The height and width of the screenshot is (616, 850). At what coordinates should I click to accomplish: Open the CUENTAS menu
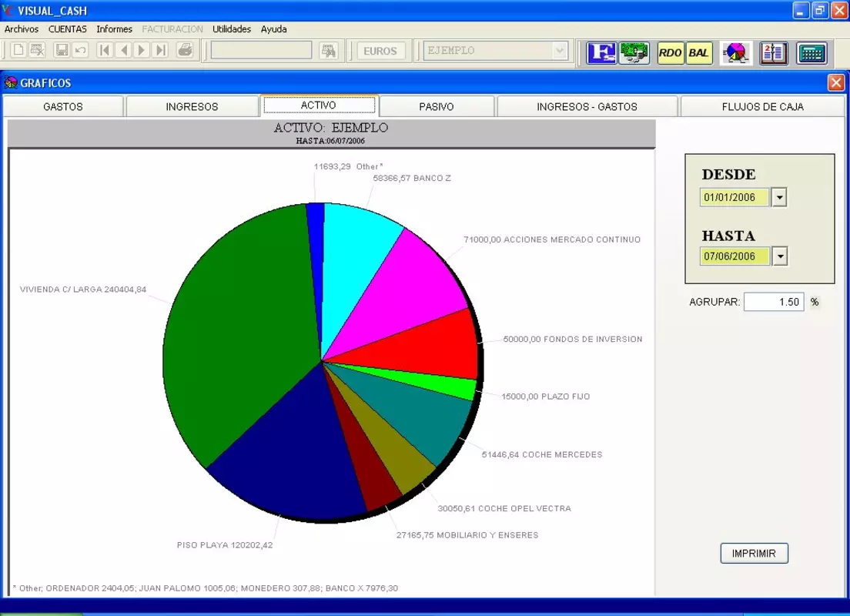tap(67, 28)
